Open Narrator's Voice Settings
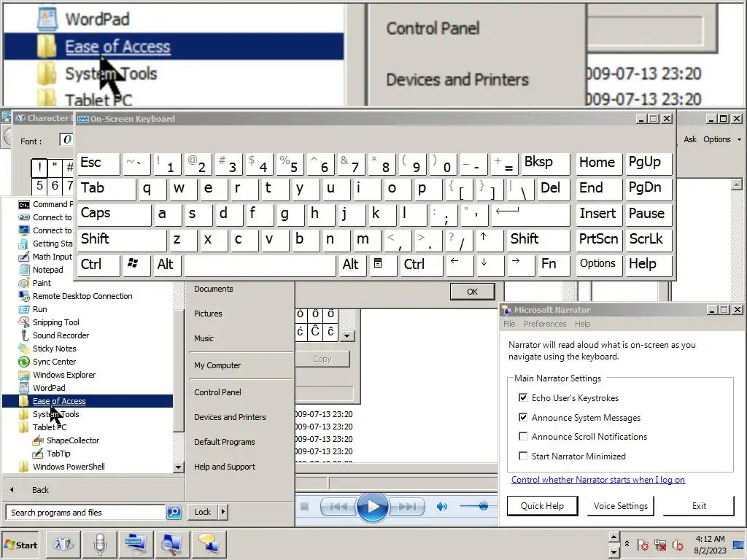 [x=620, y=506]
